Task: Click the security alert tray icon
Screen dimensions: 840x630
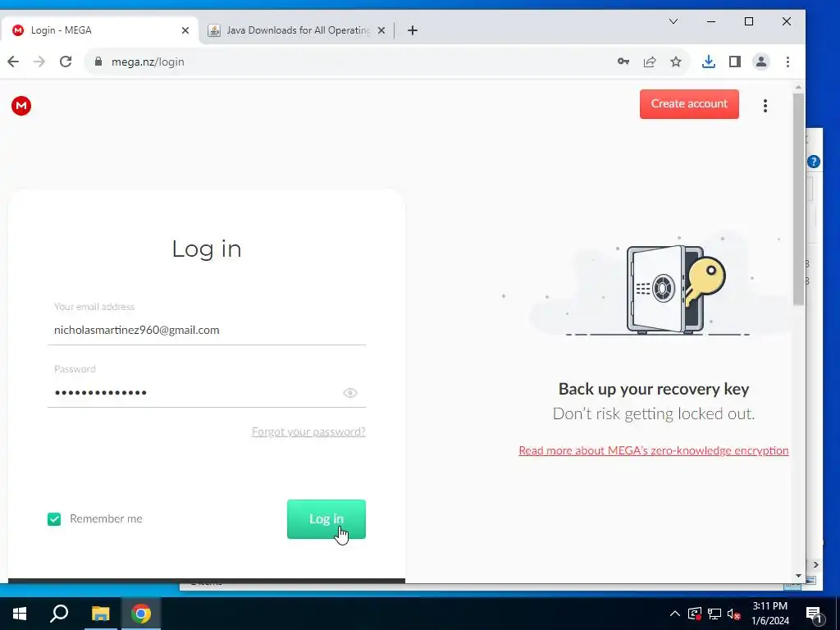Action: pyautogui.click(x=694, y=614)
